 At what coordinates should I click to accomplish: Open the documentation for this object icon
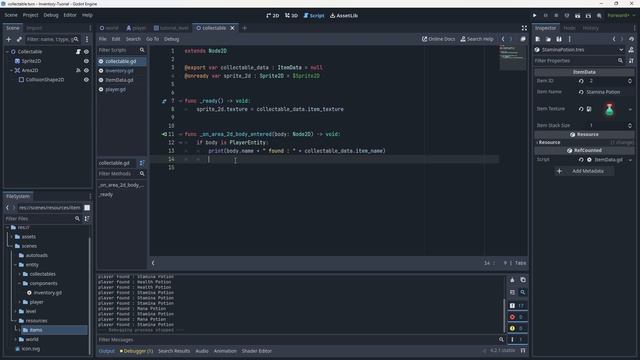click(x=631, y=50)
